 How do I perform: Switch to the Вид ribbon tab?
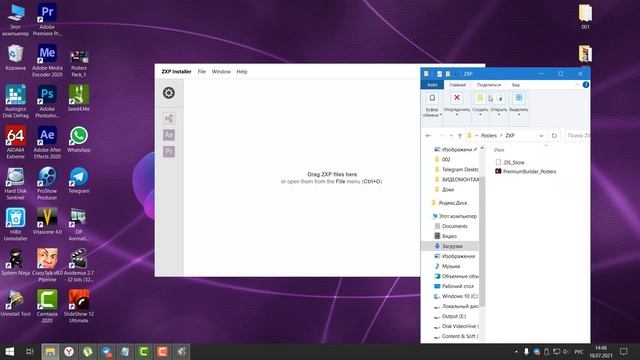[516, 85]
